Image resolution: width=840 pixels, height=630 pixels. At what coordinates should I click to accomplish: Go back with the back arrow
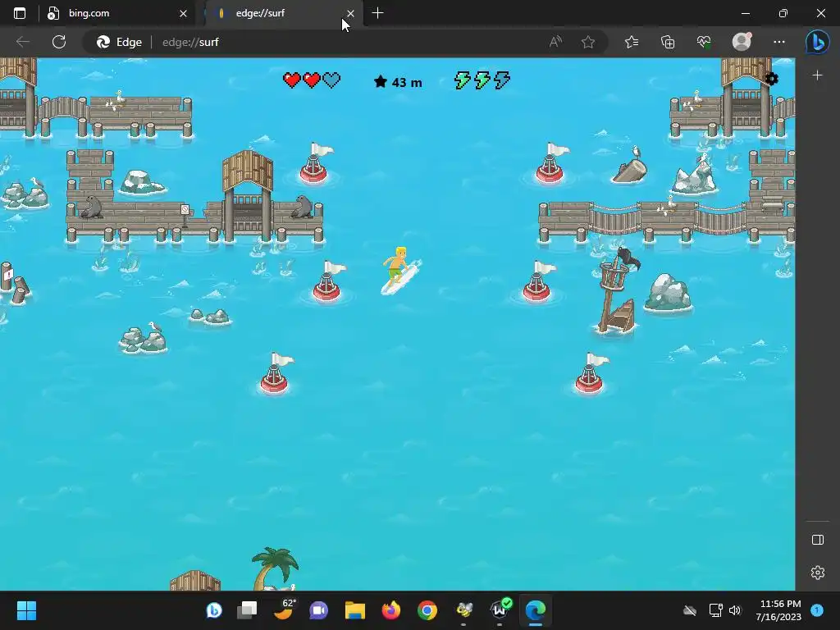(x=22, y=42)
